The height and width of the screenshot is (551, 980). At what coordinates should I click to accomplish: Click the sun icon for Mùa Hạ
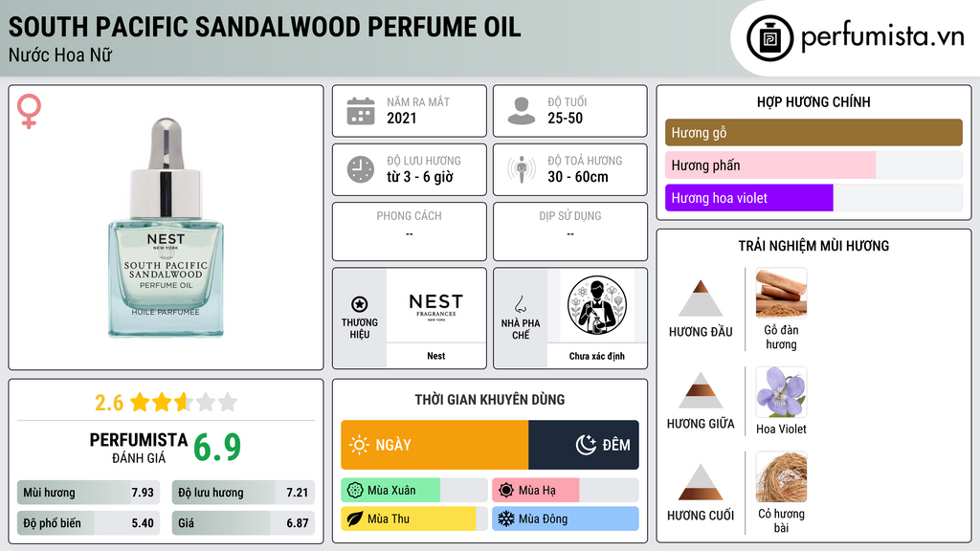coord(506,491)
